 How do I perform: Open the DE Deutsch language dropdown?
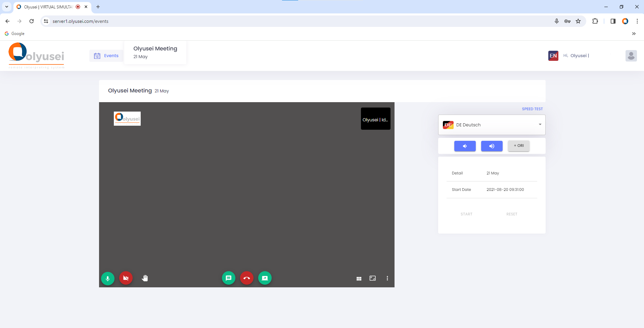tap(491, 125)
